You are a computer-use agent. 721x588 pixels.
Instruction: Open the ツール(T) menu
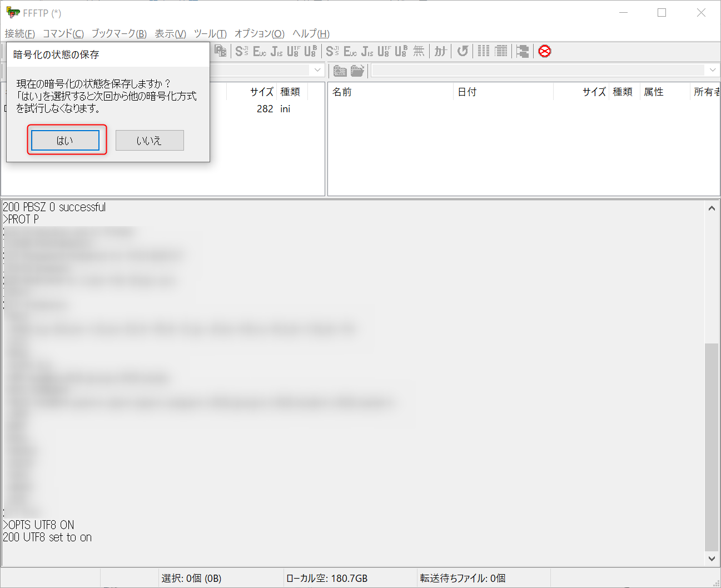pos(210,34)
